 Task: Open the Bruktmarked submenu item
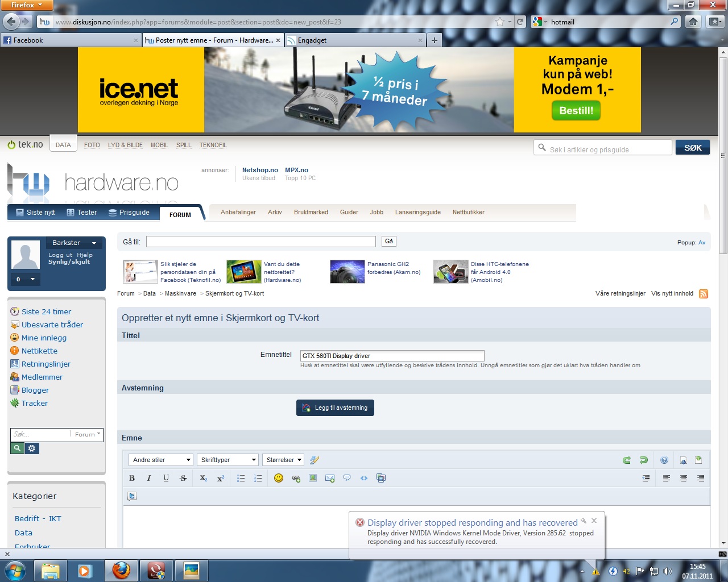point(311,212)
